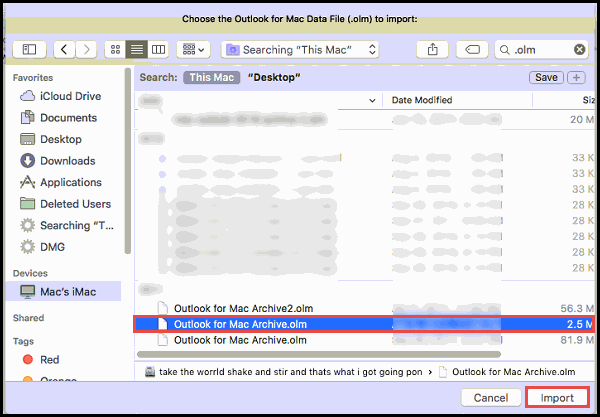This screenshot has width=600, height=417.
Task: Open the item grouping dropdown
Action: coord(193,50)
